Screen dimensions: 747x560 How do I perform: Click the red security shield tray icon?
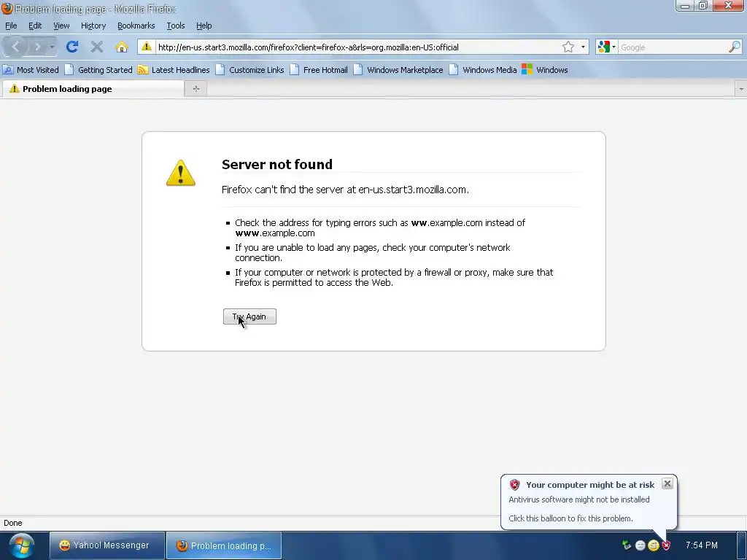[x=665, y=545]
